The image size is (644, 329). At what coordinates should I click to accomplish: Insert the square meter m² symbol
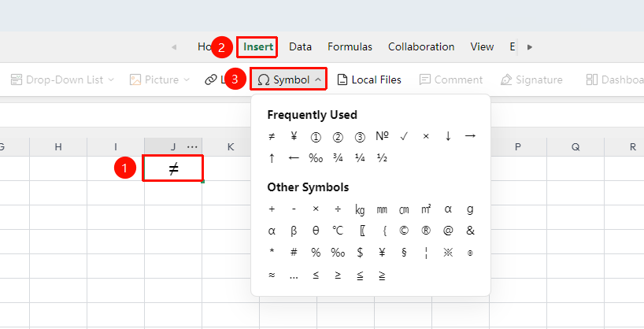tap(426, 209)
